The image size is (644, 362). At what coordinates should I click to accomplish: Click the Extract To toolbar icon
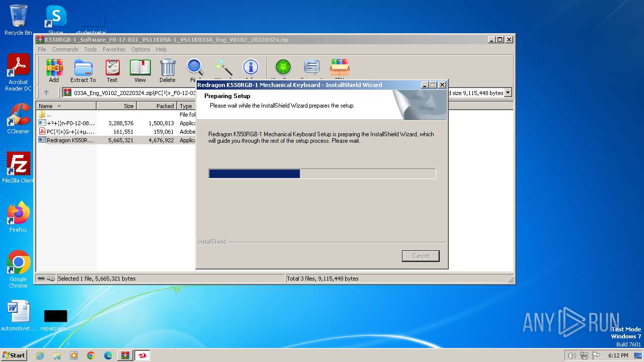coord(83,70)
